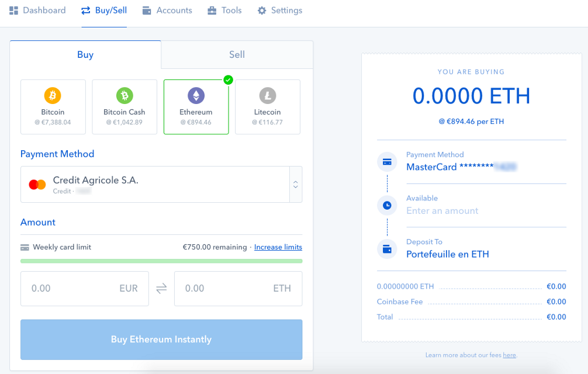The image size is (588, 374).
Task: Click the Tools briefcase icon
Action: pyautogui.click(x=212, y=11)
